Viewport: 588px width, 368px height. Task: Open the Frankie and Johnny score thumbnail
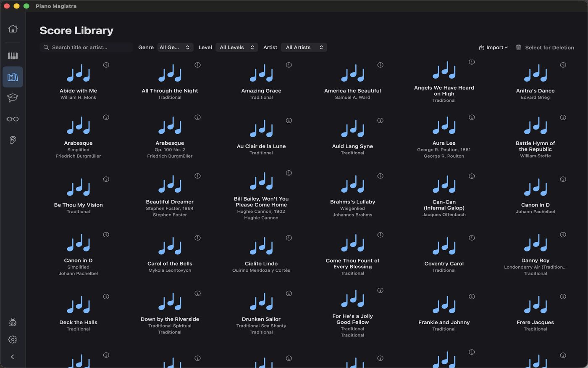(444, 305)
